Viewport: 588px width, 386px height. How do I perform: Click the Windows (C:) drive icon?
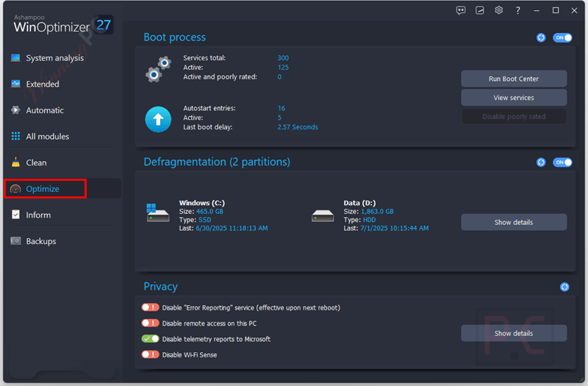click(x=157, y=212)
